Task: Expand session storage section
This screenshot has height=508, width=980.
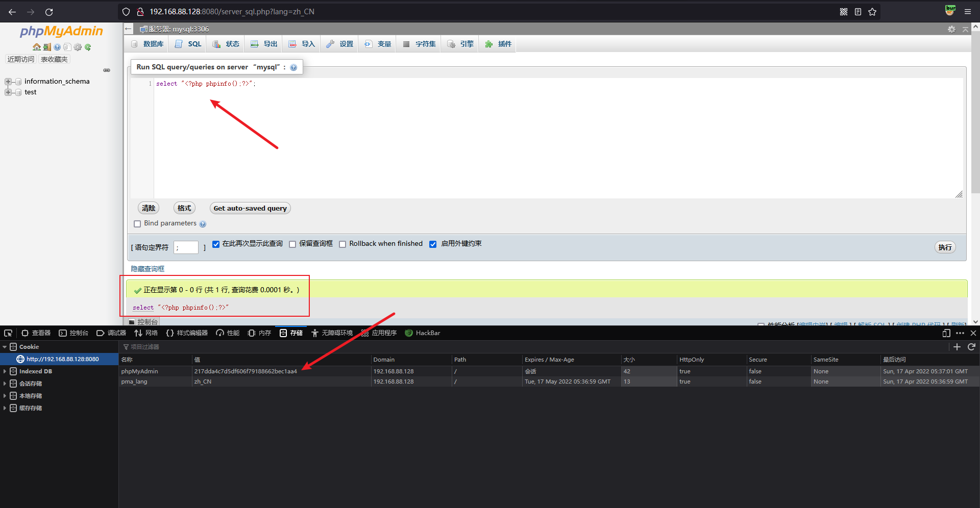Action: 5,384
